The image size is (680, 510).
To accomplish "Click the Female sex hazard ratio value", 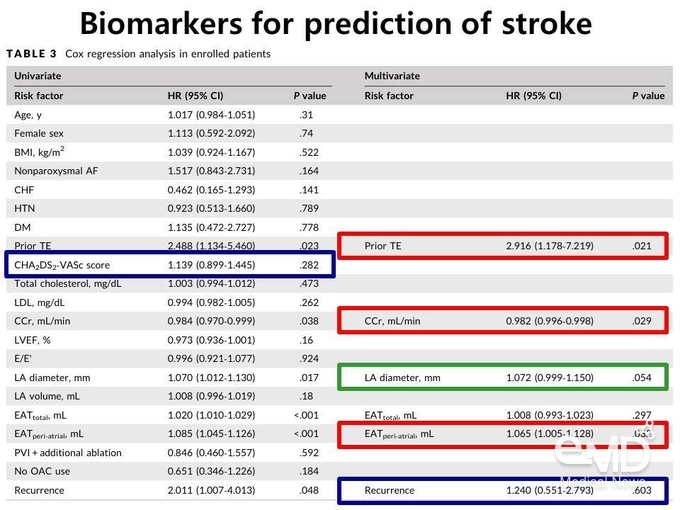I will (212, 134).
